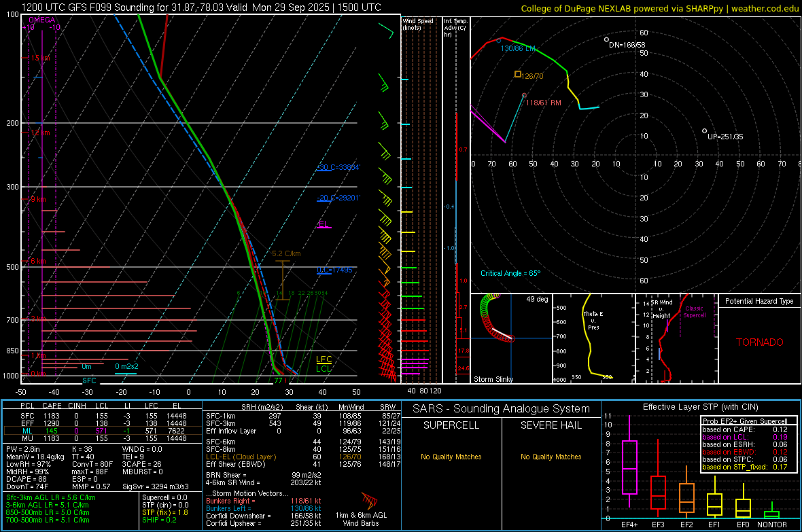Image resolution: width=802 pixels, height=532 pixels.
Task: Click the 'Theta-E v. Pres' plot label
Action: 593,320
